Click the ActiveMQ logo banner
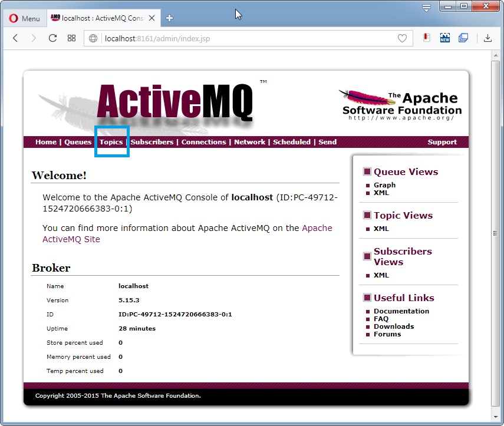504x426 pixels. point(174,103)
